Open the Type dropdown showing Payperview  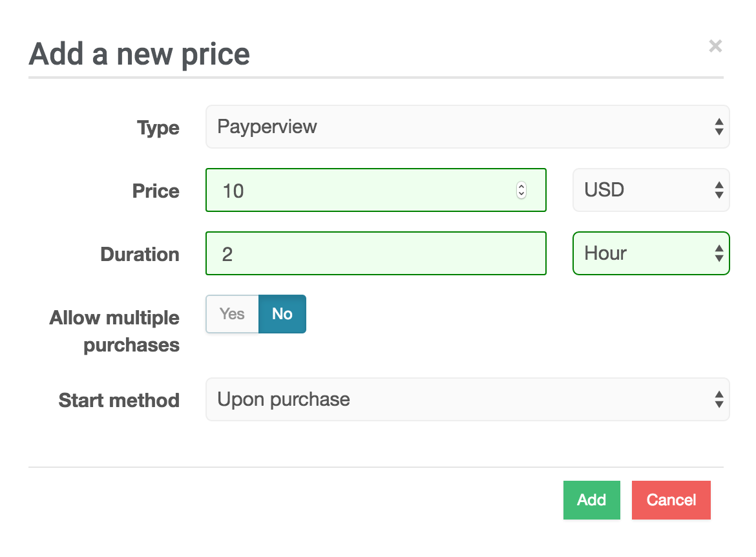[x=468, y=127]
